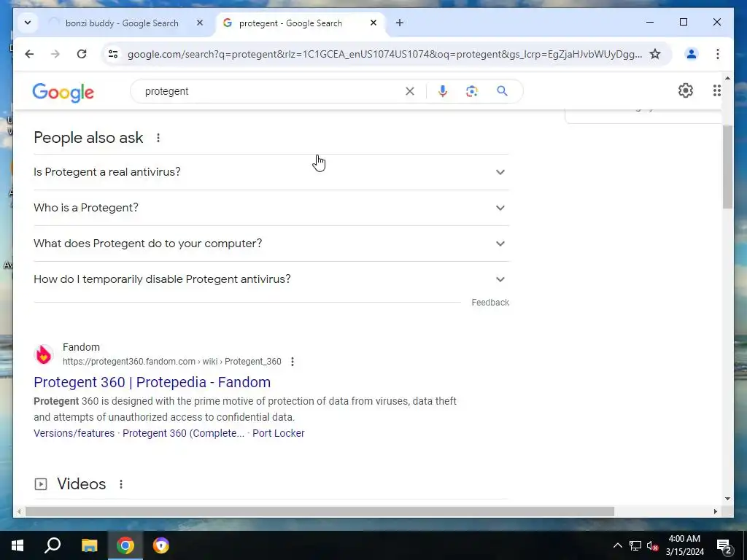Open the Windows Start menu
747x560 pixels.
[18, 545]
